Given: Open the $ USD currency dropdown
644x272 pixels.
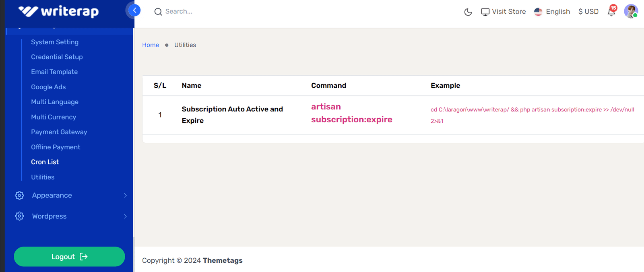Looking at the screenshot, I should [588, 12].
